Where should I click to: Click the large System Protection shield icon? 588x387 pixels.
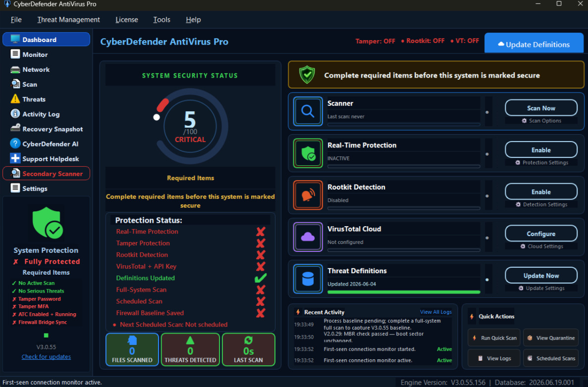(x=47, y=223)
